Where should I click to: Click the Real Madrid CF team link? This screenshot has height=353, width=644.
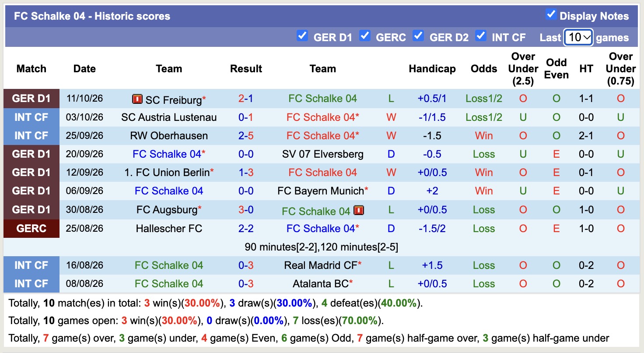tap(321, 265)
